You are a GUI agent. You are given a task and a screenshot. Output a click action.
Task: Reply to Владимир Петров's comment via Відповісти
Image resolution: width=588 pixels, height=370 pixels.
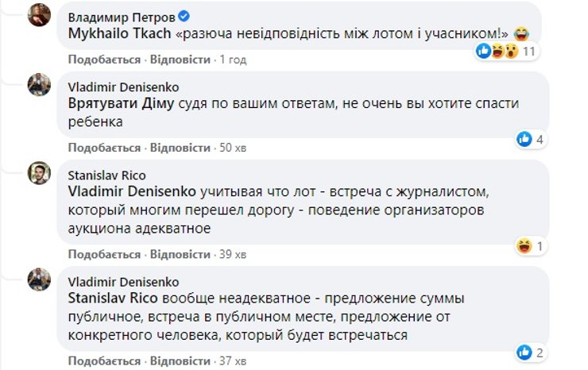click(179, 60)
